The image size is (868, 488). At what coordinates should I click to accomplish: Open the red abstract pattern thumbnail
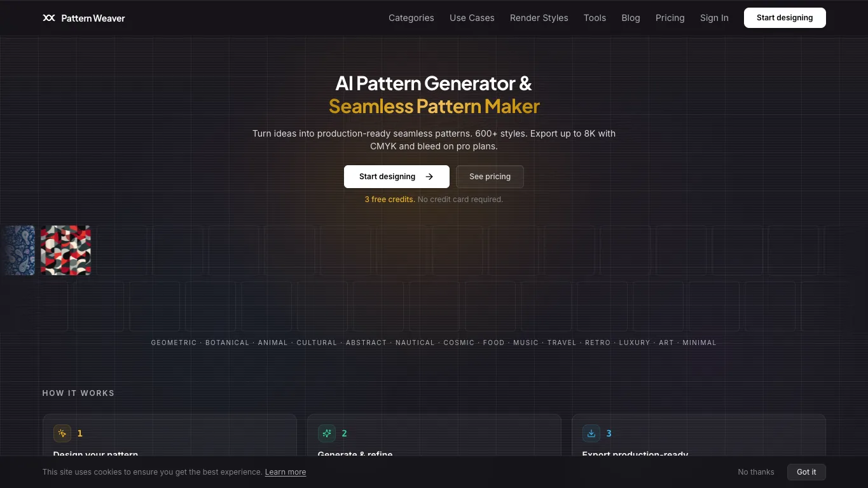pyautogui.click(x=65, y=250)
